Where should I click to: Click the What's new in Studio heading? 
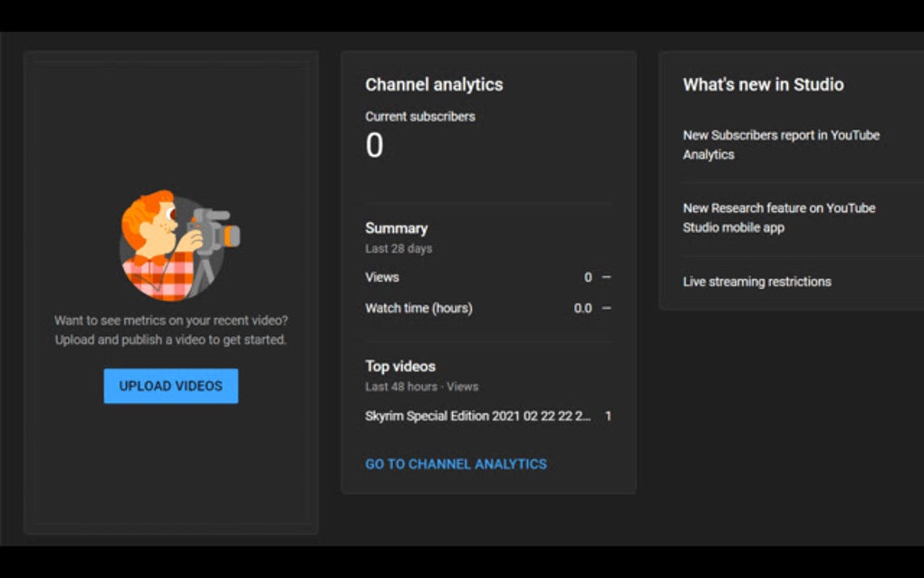764,84
